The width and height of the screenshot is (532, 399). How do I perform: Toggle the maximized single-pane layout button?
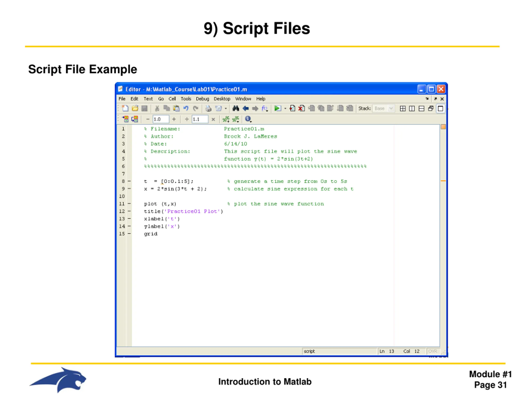tap(440, 108)
